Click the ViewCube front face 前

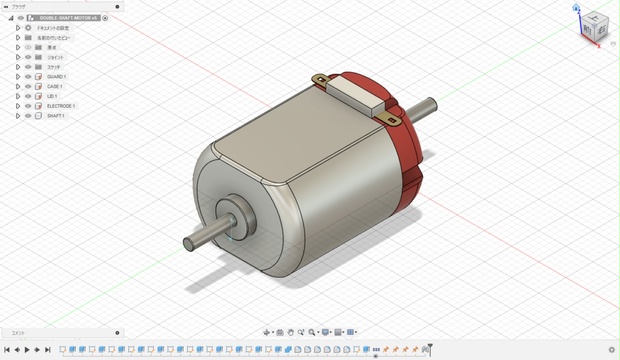pyautogui.click(x=588, y=30)
